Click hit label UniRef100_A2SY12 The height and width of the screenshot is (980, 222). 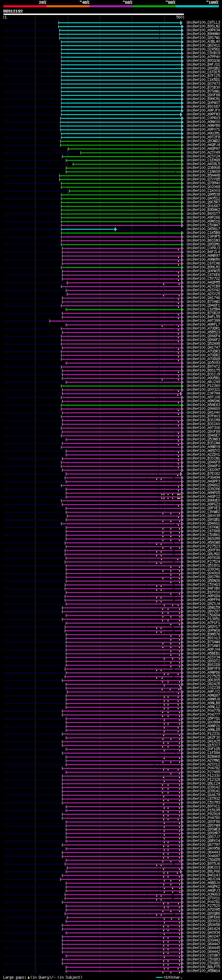(x=203, y=764)
